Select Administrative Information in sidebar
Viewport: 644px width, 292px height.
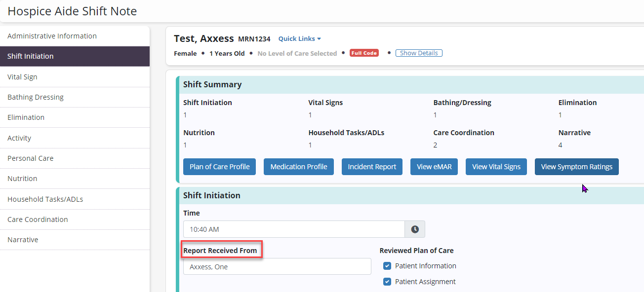[52, 36]
